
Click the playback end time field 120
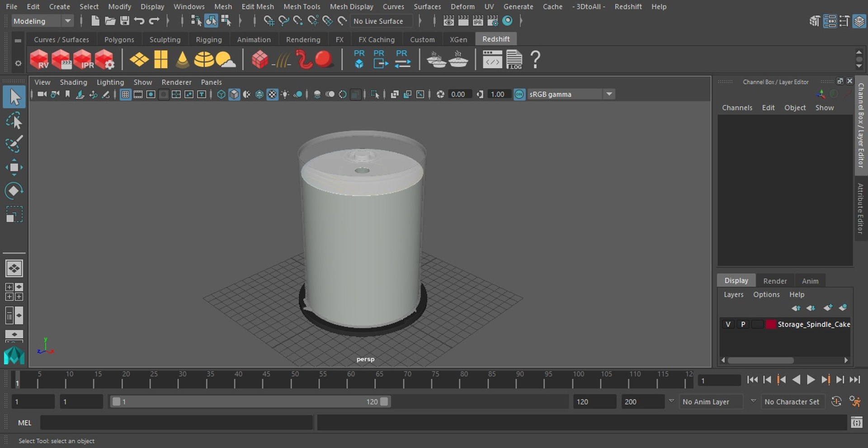[x=594, y=401]
